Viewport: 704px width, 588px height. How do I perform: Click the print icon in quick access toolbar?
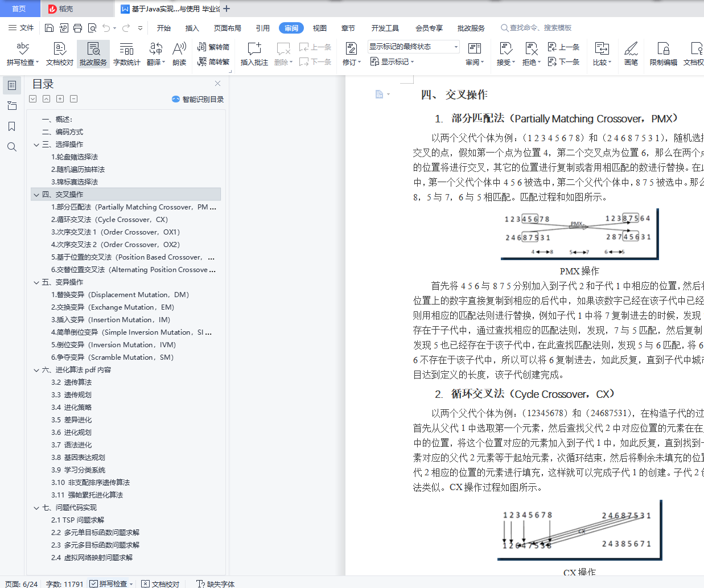pyautogui.click(x=77, y=28)
